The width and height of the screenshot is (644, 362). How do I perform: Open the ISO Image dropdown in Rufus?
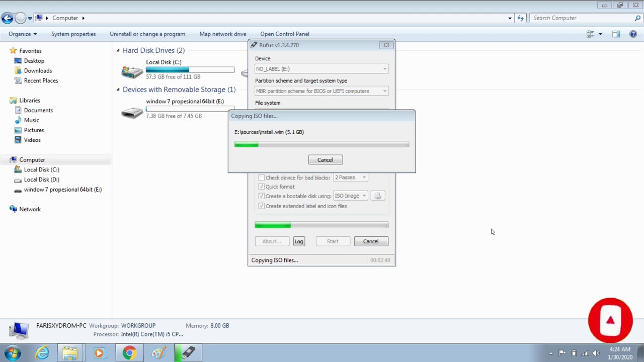pyautogui.click(x=350, y=196)
